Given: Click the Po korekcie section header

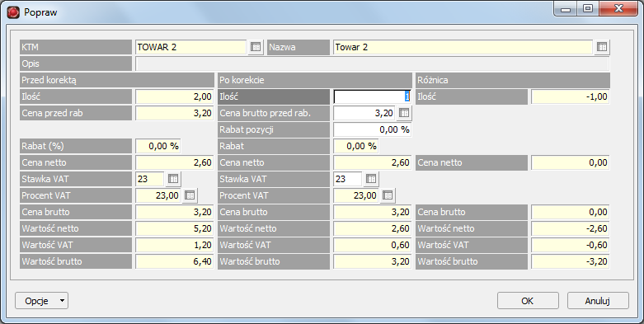Looking at the screenshot, I should [315, 80].
